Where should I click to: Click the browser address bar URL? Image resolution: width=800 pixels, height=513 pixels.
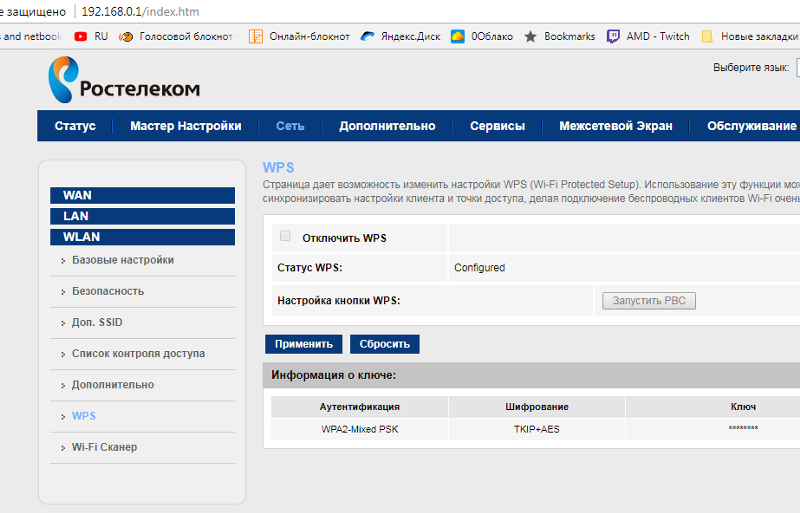pyautogui.click(x=140, y=11)
